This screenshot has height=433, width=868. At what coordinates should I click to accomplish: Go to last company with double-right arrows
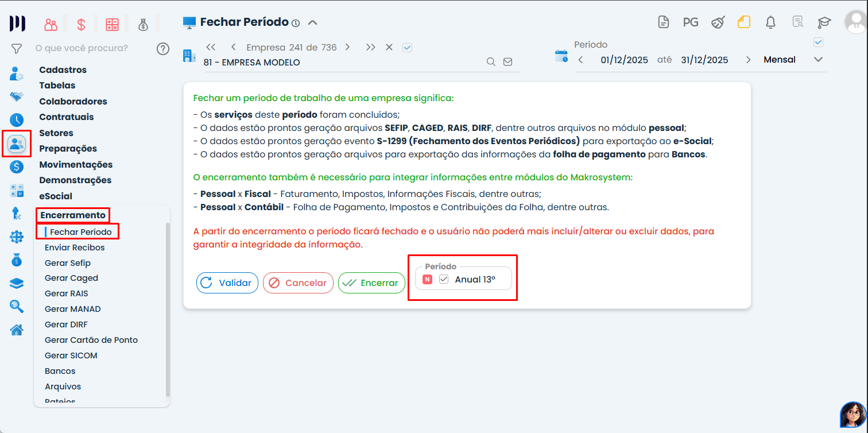[370, 47]
